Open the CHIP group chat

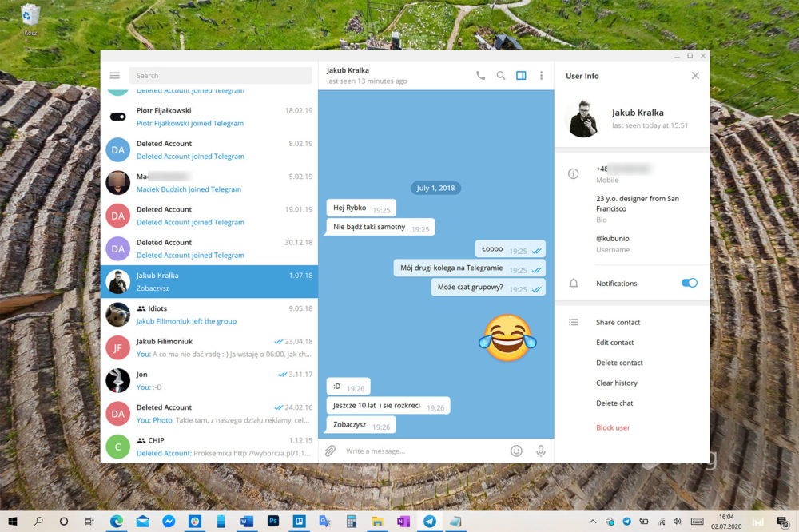pos(209,447)
